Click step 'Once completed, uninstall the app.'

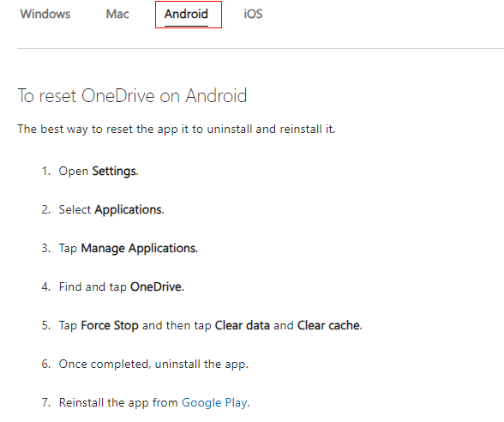click(153, 364)
